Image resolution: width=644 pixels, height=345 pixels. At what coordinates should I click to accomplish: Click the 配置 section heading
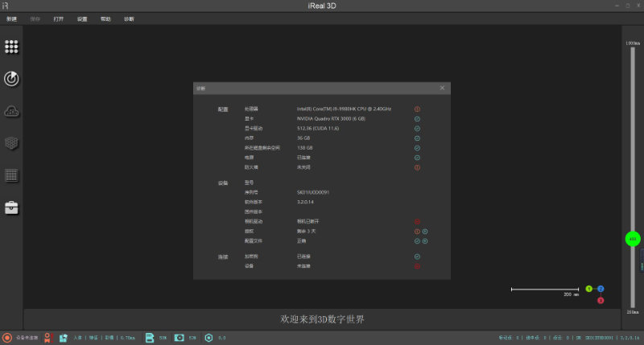tap(223, 109)
